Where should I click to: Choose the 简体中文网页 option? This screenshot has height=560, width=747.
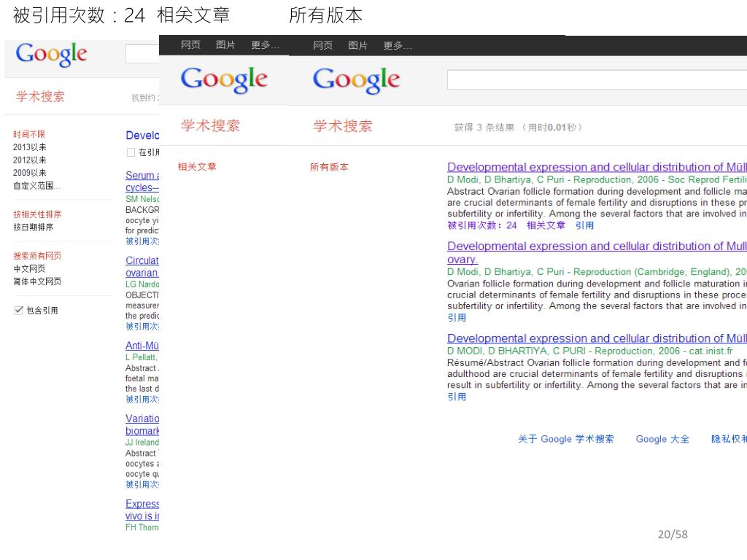[37, 281]
